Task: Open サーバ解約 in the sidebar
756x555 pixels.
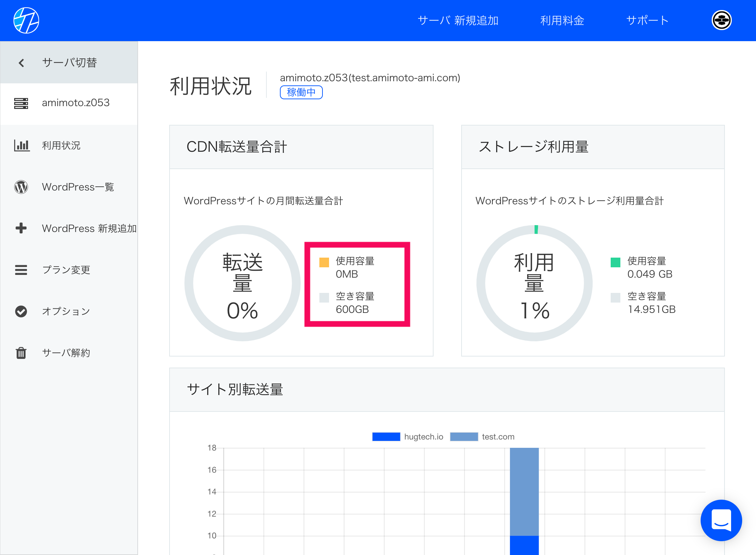Action: tap(69, 353)
